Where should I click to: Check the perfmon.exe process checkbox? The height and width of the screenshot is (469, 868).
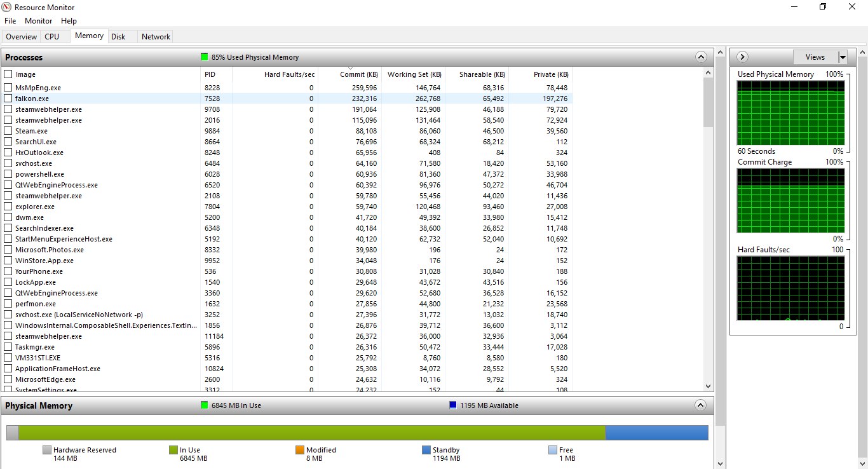(x=8, y=304)
